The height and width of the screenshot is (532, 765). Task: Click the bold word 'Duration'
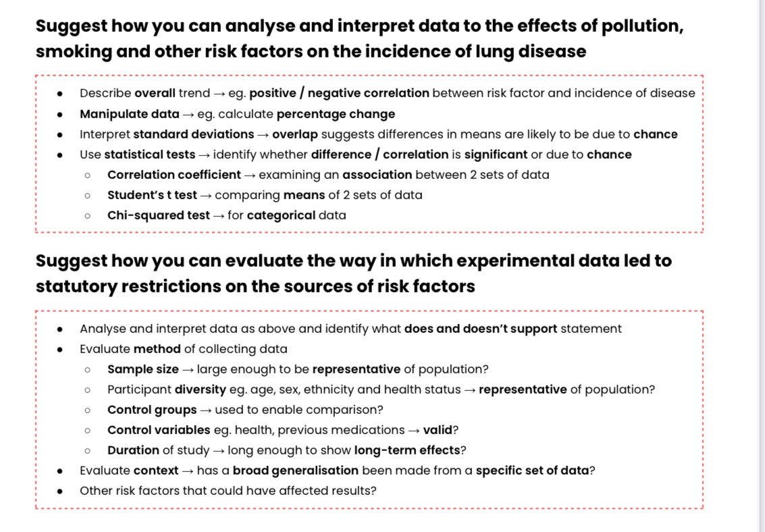coord(132,450)
